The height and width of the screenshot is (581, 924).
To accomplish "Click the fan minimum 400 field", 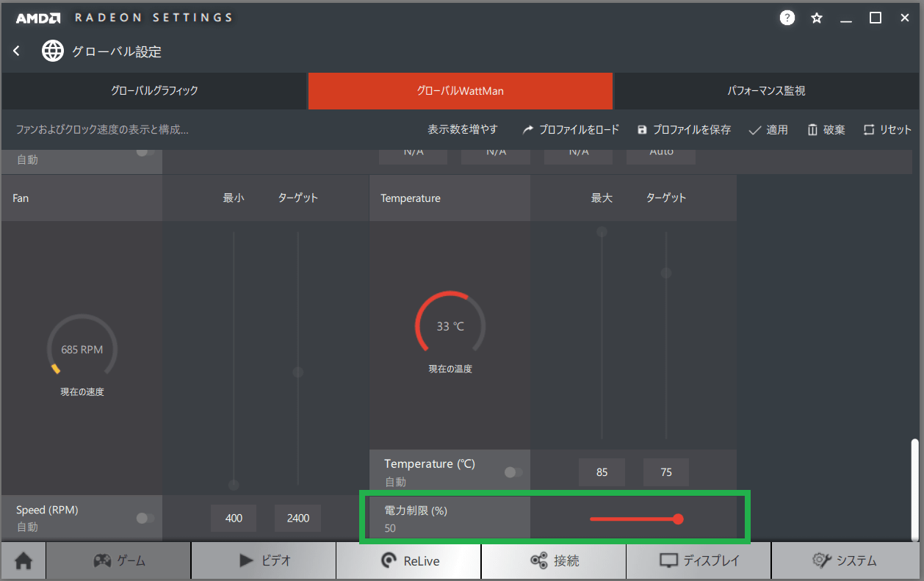I will 234,518.
